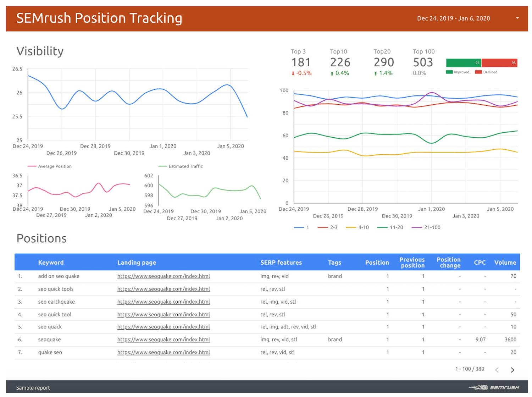532x397 pixels.
Task: Click the '1 - 100 / 380' pagination text
Action: [470, 369]
